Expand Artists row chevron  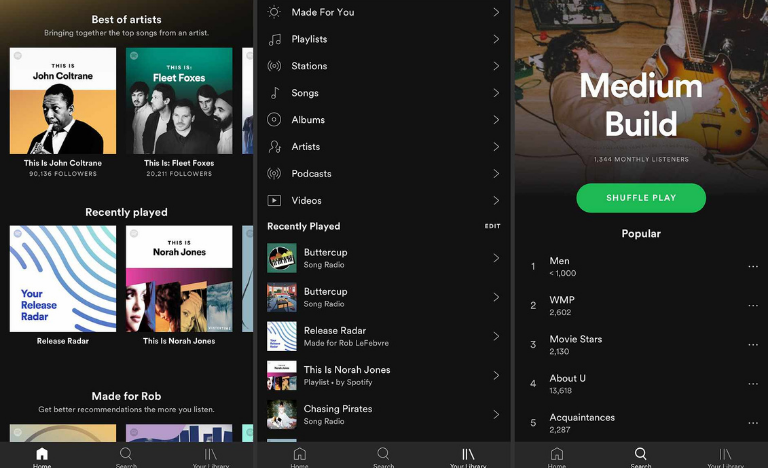(496, 147)
